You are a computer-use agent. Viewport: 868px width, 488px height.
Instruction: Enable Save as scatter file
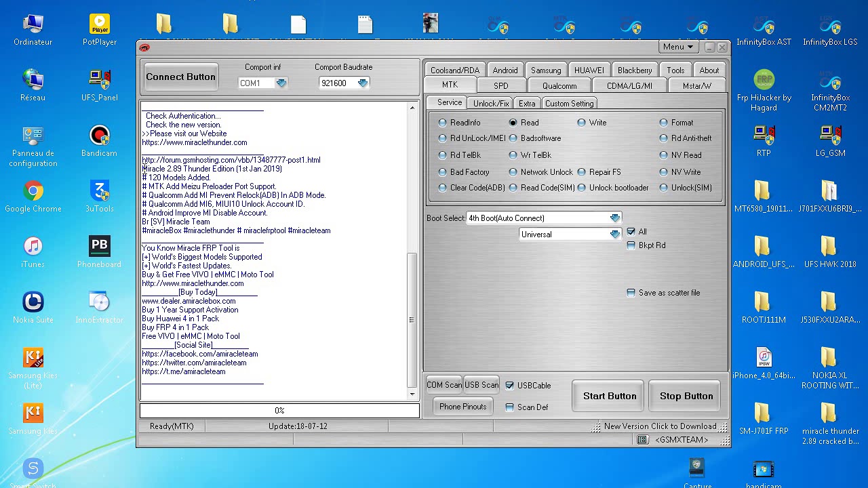631,293
